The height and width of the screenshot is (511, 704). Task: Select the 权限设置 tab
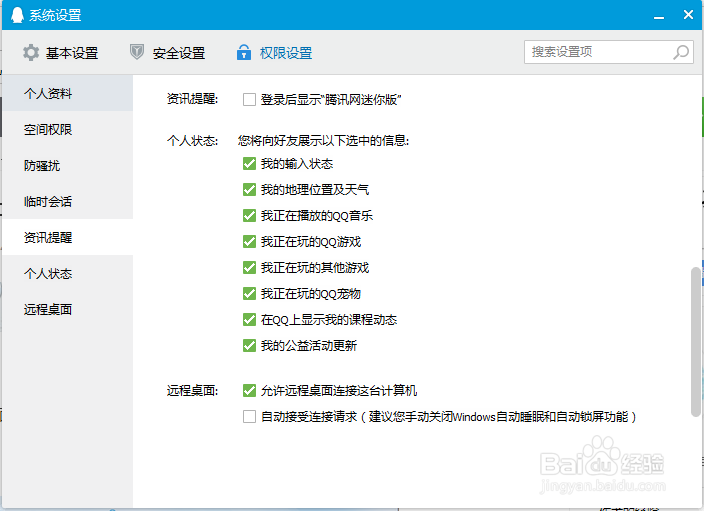click(x=274, y=53)
